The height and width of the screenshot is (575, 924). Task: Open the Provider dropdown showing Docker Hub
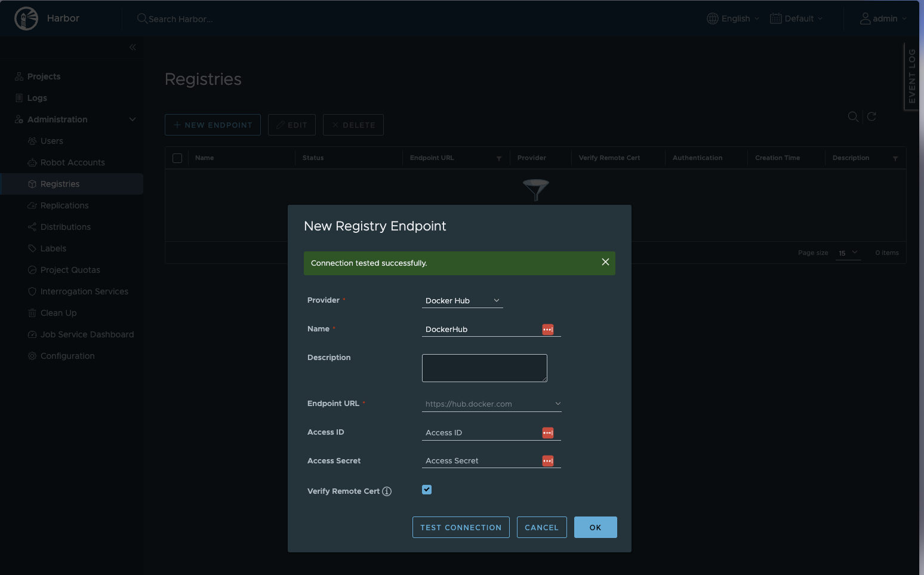pos(463,300)
